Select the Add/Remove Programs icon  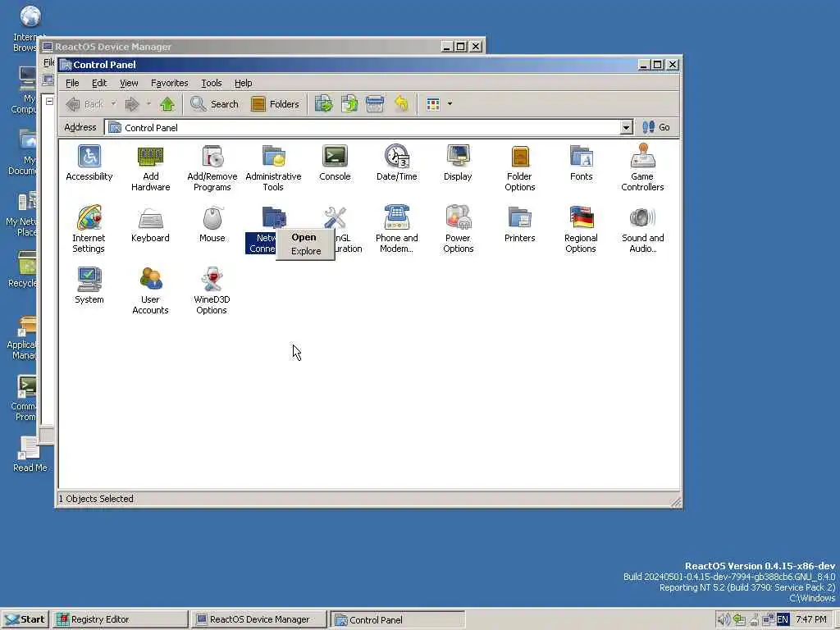point(212,168)
